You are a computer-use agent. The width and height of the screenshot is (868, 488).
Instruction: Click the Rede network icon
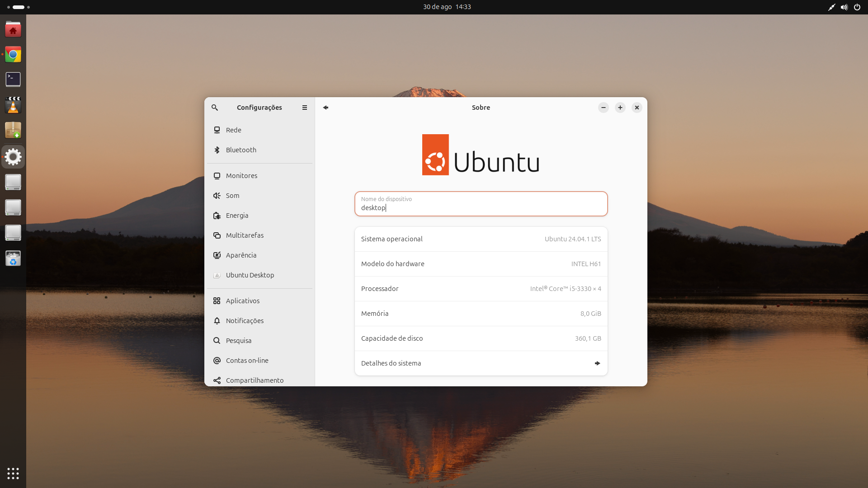217,130
